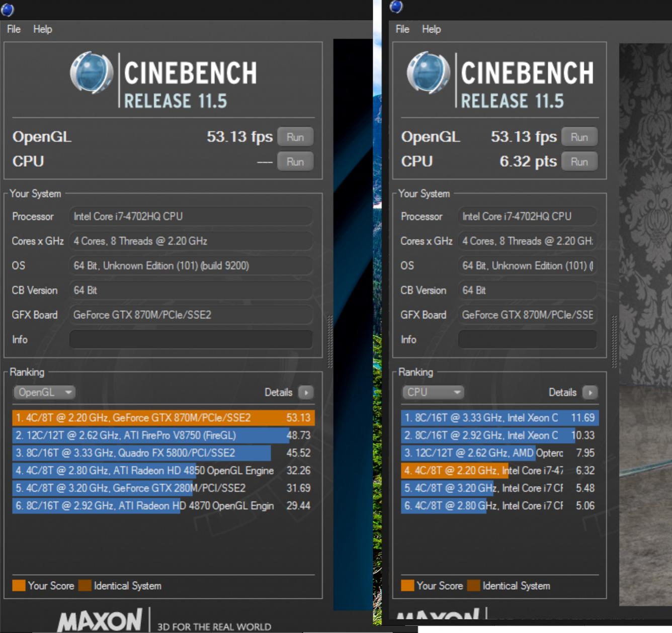Click the '53.13 fps' OpenGL score in left window

coord(240,137)
